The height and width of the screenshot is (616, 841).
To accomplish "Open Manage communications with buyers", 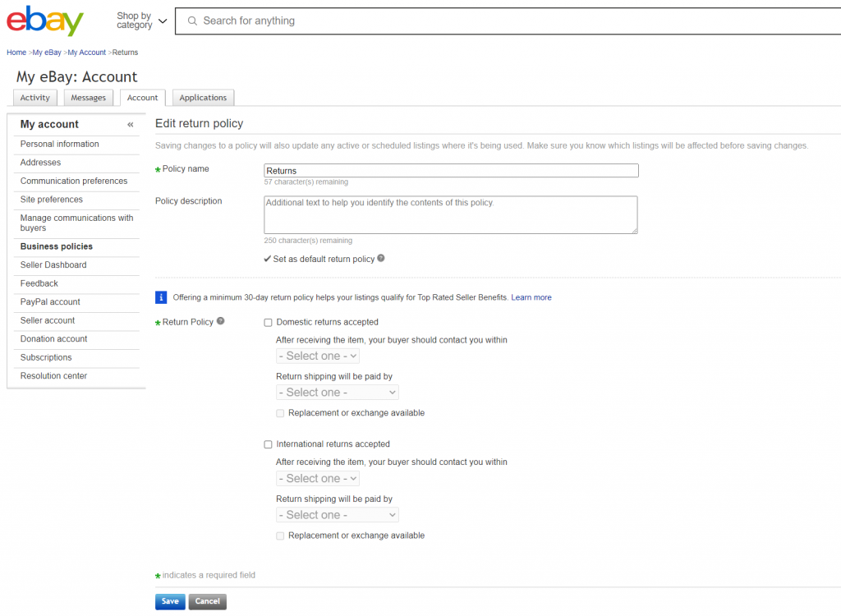I will coord(76,223).
